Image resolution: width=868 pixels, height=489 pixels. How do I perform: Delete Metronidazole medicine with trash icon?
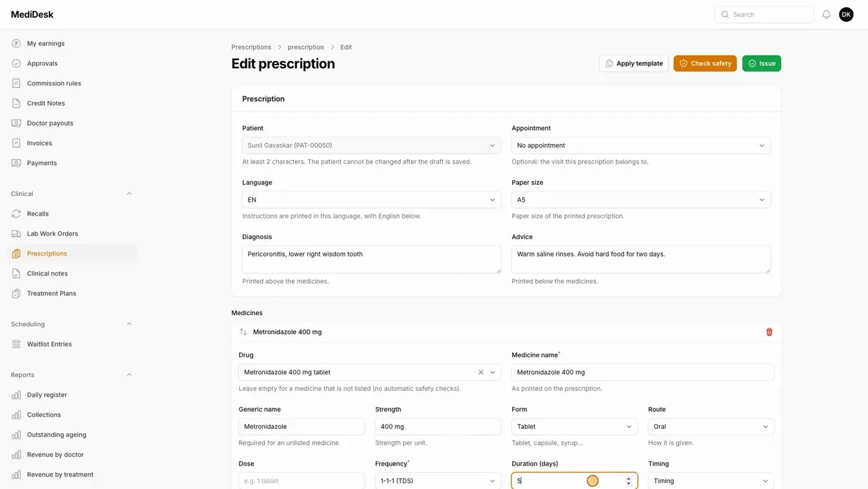(x=769, y=332)
